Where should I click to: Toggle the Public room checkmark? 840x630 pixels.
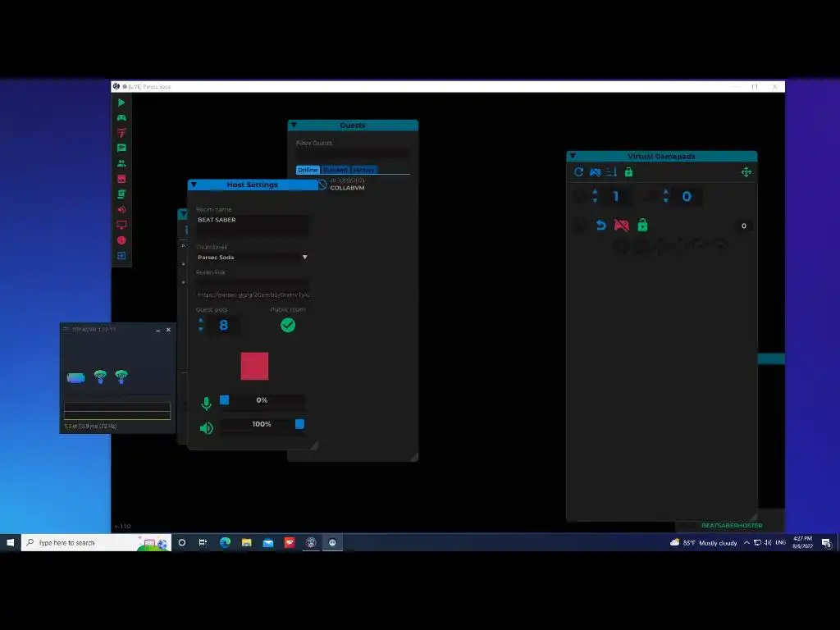pos(288,325)
